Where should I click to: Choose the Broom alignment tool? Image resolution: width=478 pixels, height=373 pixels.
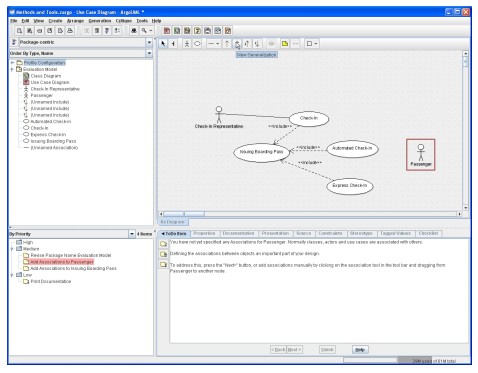coord(173,44)
